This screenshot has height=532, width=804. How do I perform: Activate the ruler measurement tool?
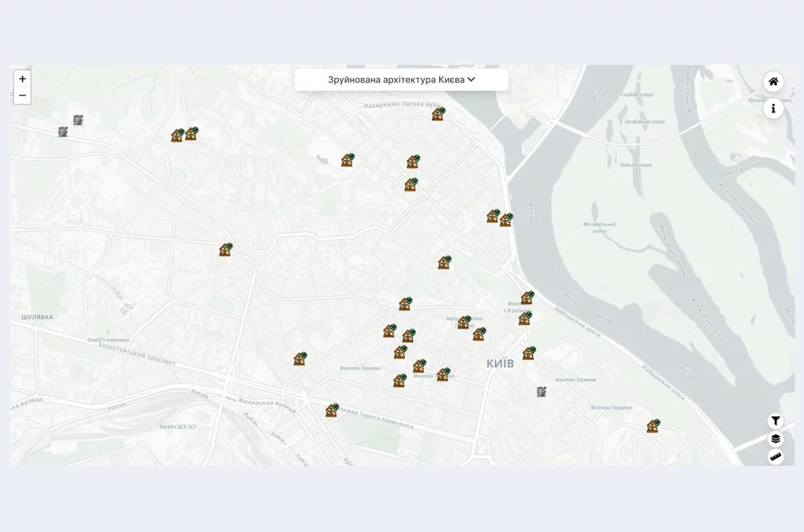pos(776,457)
